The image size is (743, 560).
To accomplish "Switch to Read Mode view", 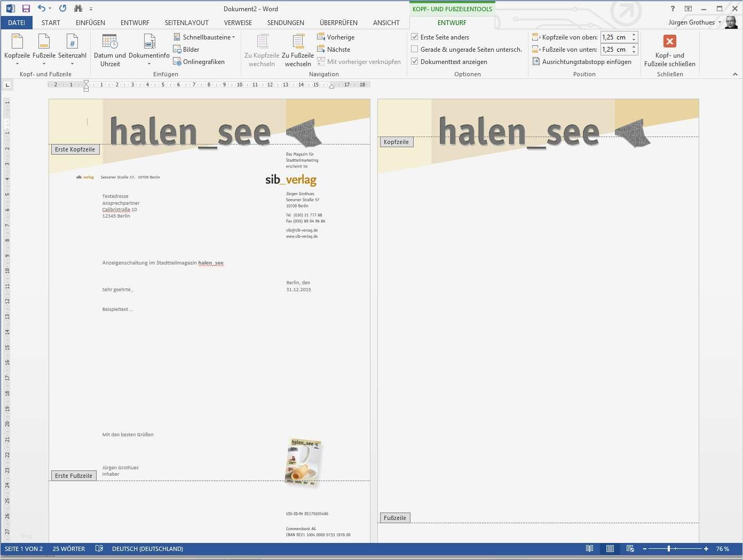I will click(x=589, y=549).
